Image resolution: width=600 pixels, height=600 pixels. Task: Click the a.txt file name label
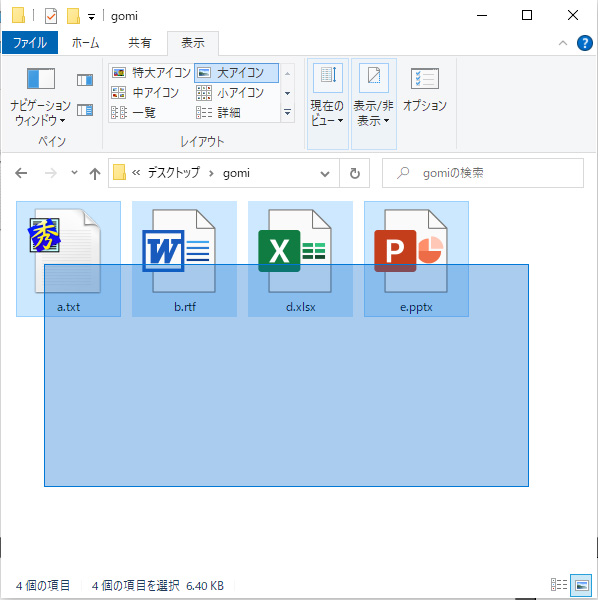coord(68,307)
